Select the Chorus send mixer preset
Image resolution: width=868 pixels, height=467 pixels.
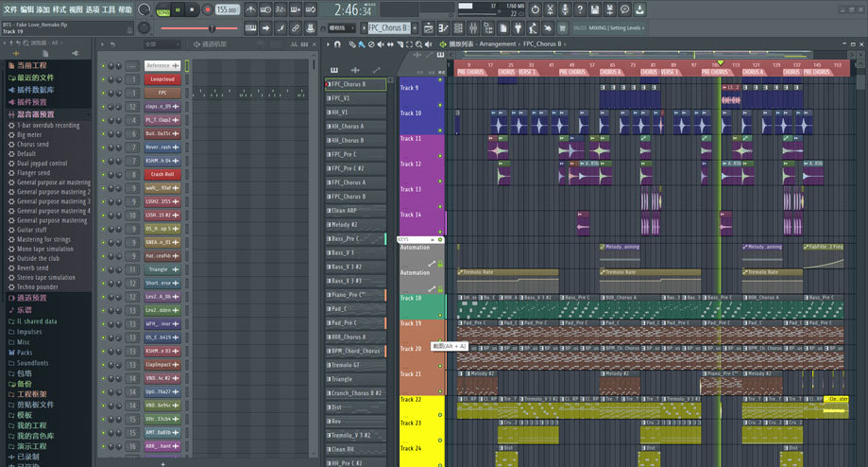(x=33, y=144)
